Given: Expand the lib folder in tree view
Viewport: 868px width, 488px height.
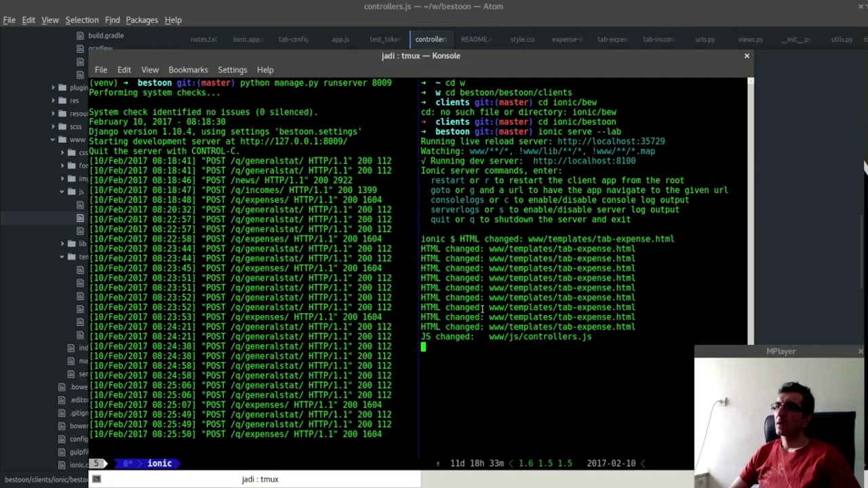Looking at the screenshot, I should click(x=62, y=243).
